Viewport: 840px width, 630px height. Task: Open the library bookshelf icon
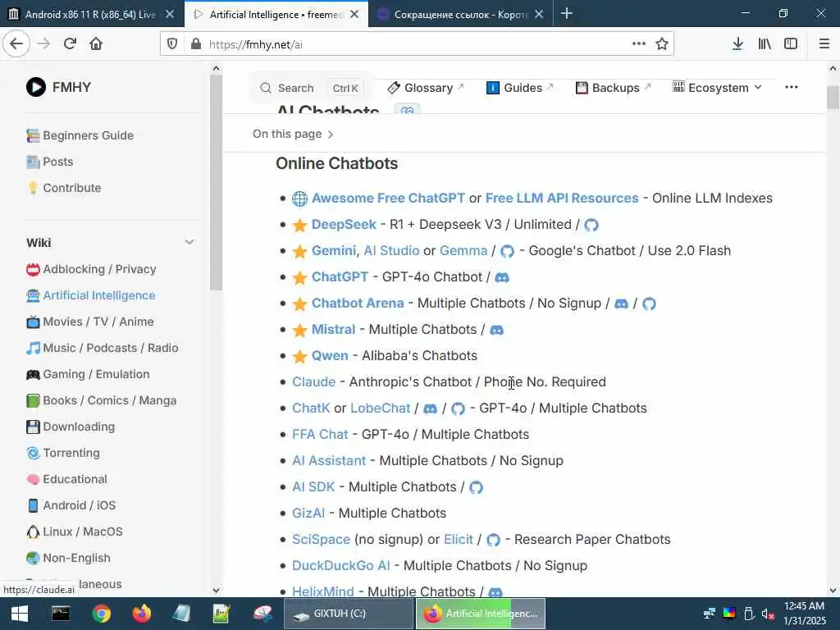(x=765, y=44)
